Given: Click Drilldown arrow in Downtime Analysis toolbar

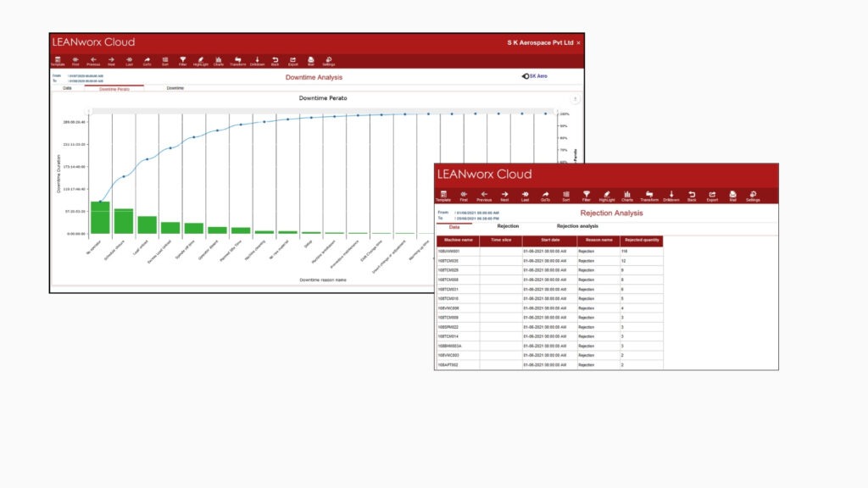Looking at the screenshot, I should [x=257, y=61].
